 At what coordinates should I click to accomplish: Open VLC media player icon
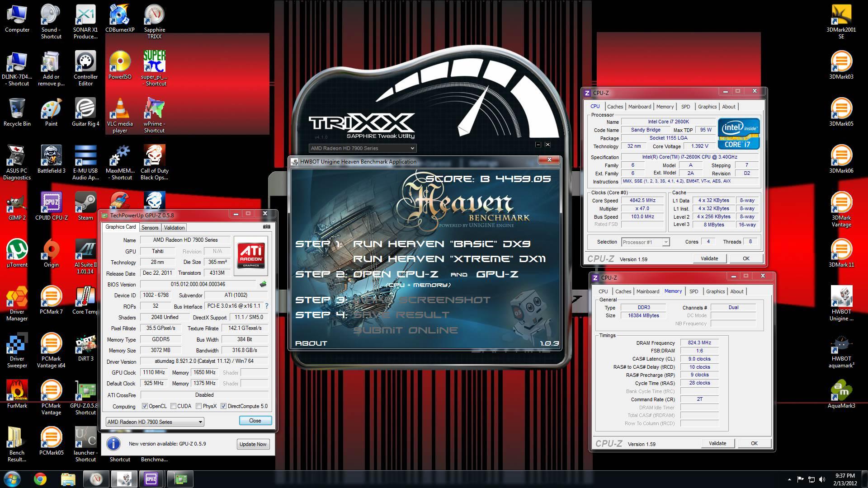pyautogui.click(x=120, y=116)
